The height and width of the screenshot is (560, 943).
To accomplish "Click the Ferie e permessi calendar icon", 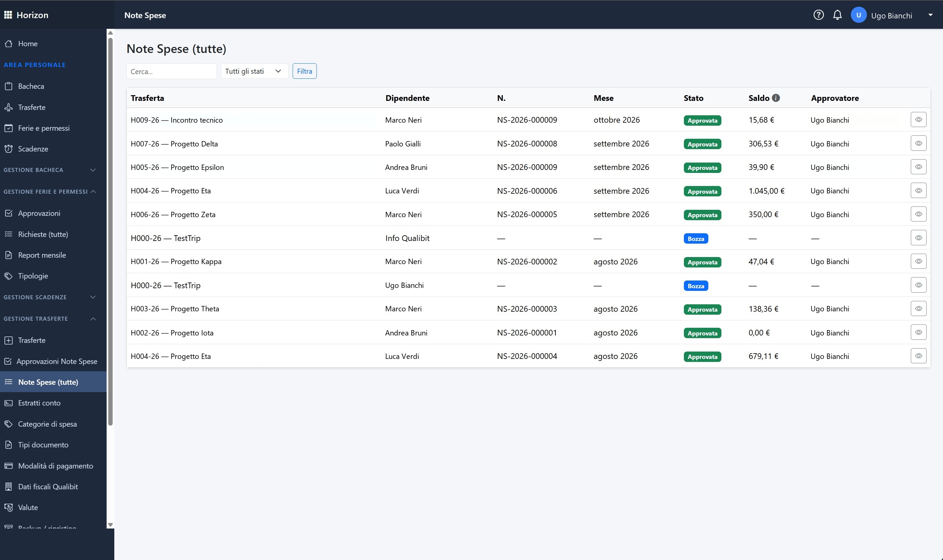I will [9, 128].
